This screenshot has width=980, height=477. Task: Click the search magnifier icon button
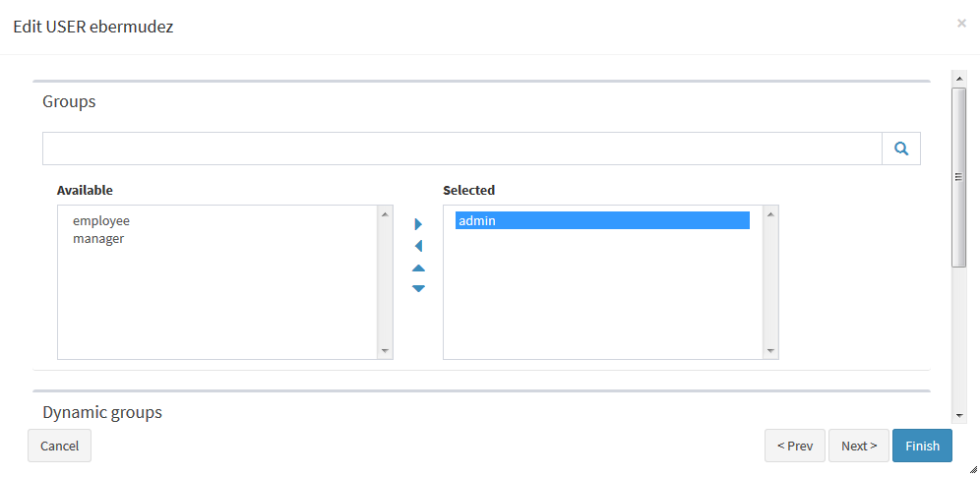900,149
